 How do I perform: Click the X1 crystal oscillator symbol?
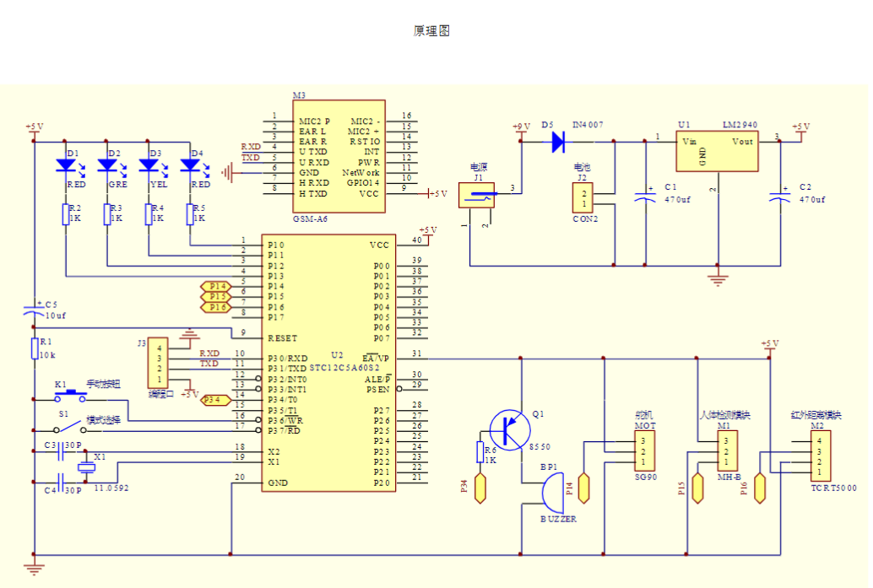click(x=86, y=467)
